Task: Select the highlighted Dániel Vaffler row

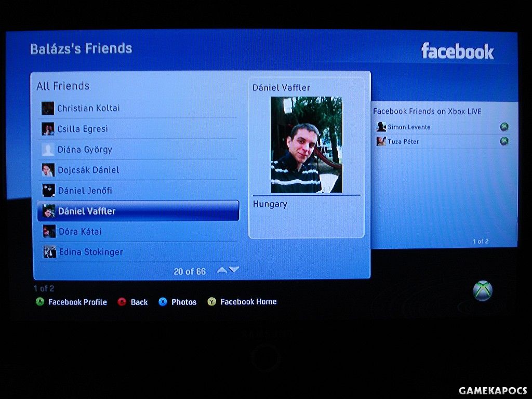Action: (138, 211)
